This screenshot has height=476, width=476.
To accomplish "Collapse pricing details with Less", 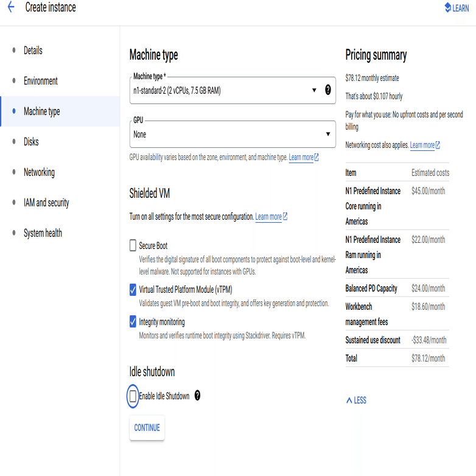I will click(x=356, y=401).
